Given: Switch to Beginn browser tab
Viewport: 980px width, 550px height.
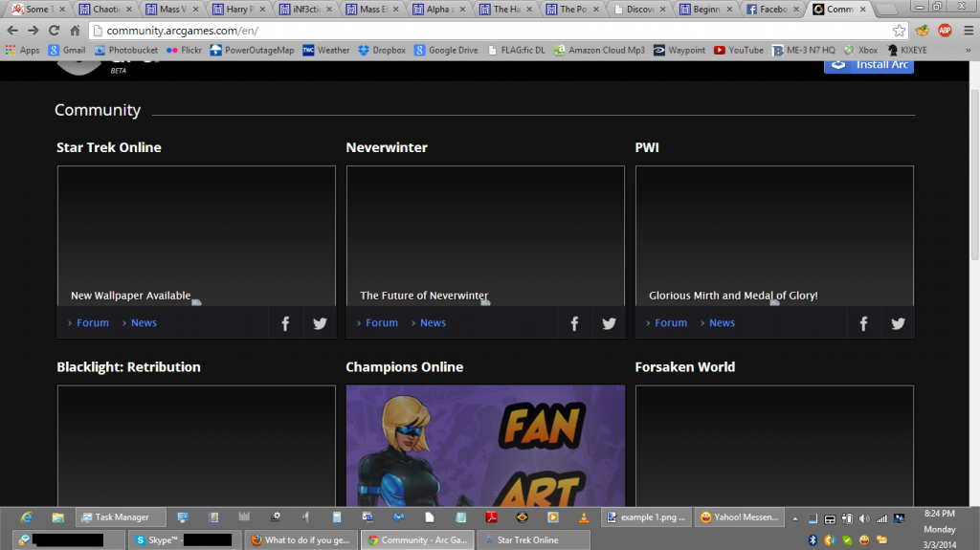Looking at the screenshot, I should 705,9.
